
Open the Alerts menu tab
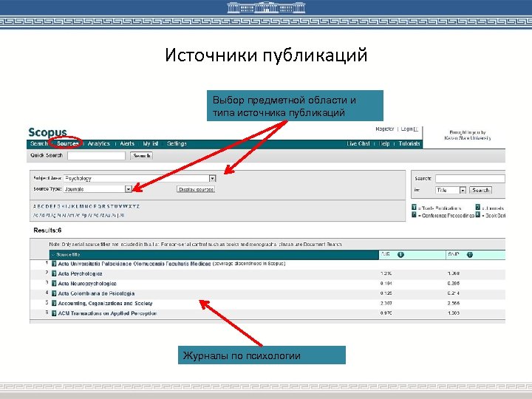127,143
